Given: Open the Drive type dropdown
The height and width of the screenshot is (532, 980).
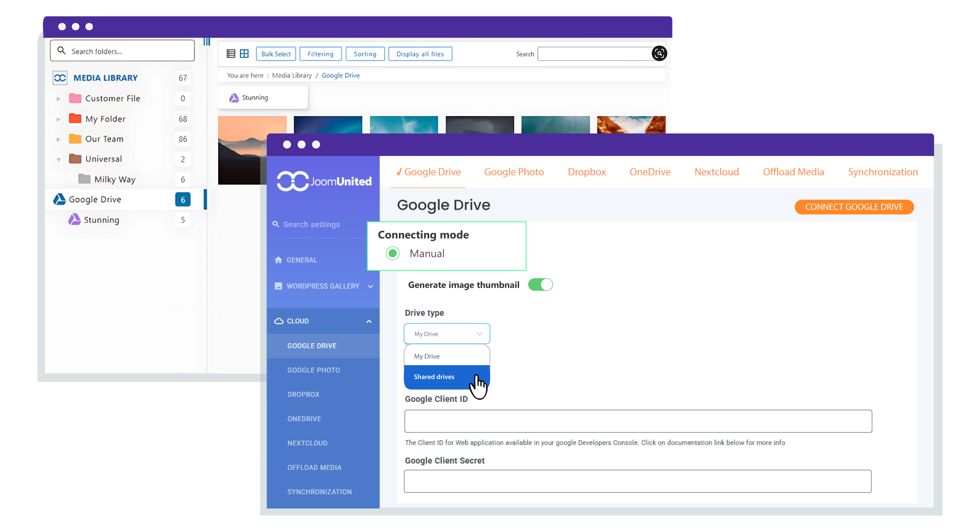Looking at the screenshot, I should coord(447,334).
